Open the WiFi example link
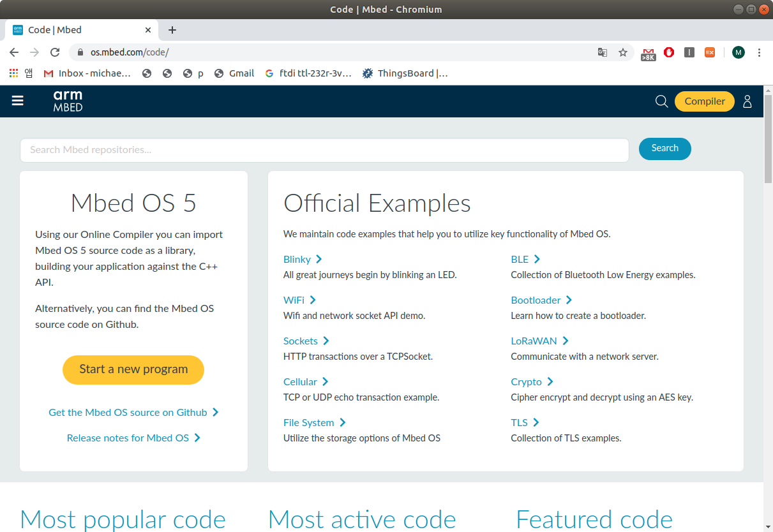The width and height of the screenshot is (773, 532). [x=299, y=300]
